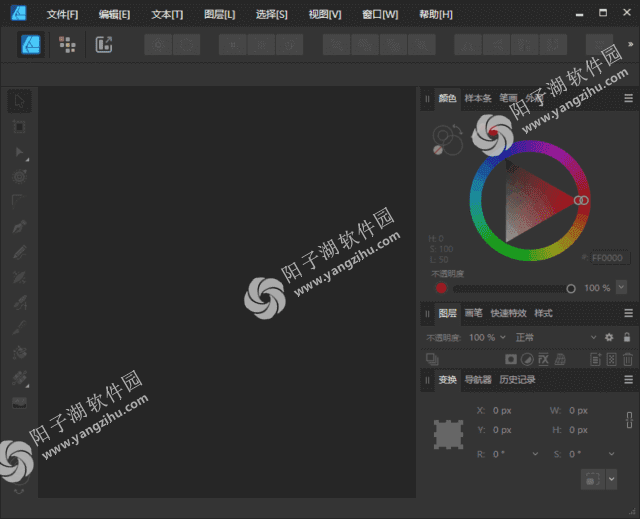Switch to the Designer persona
The height and width of the screenshot is (519, 640).
pos(31,44)
